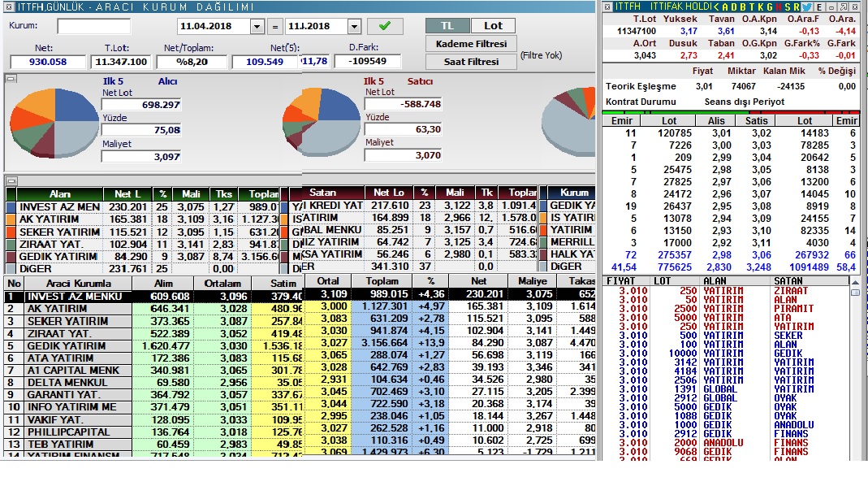Collapse the pie chart section with minus icon
The width and height of the screenshot is (868, 499).
click(x=10, y=79)
